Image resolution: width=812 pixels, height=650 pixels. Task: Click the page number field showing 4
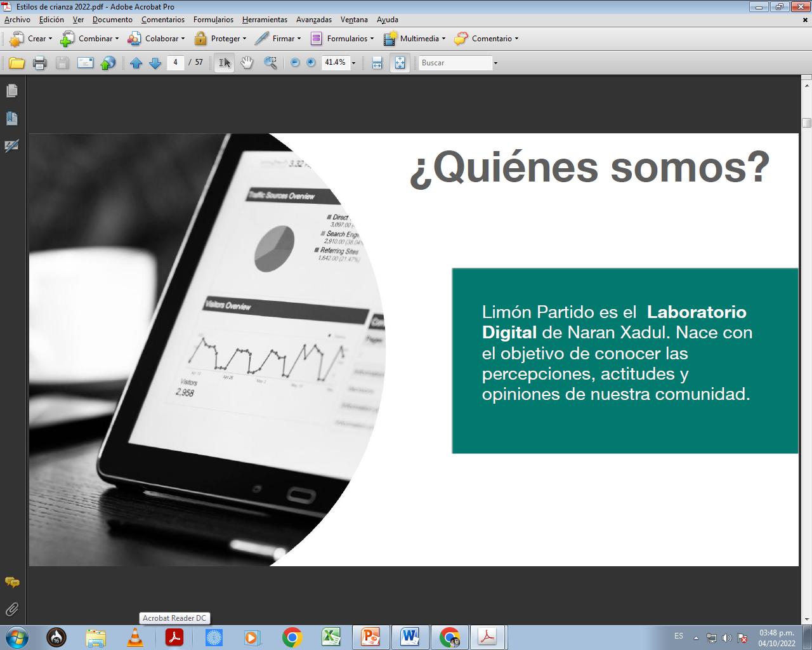pyautogui.click(x=175, y=62)
